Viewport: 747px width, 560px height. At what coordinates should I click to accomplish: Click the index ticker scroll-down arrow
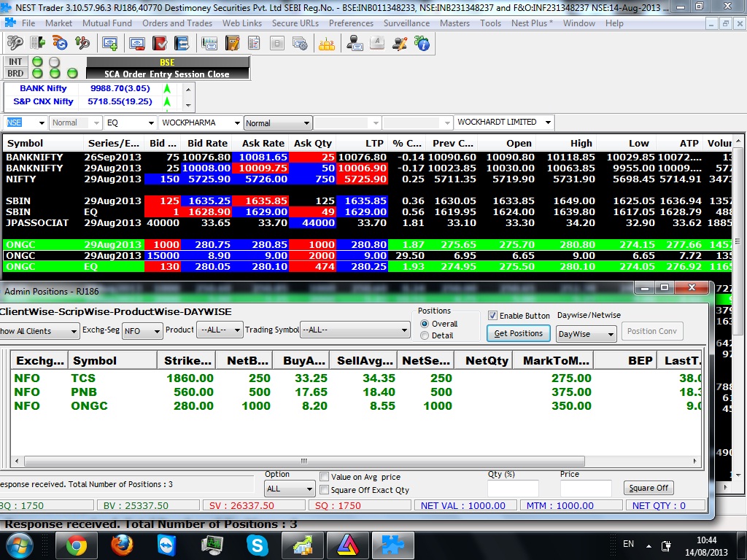(187, 105)
